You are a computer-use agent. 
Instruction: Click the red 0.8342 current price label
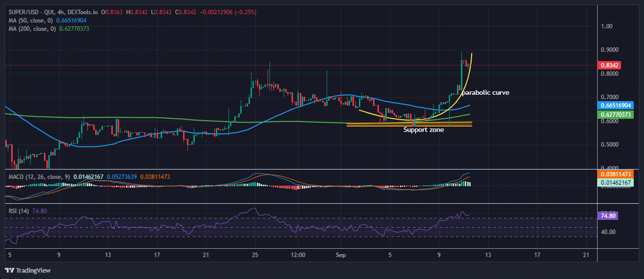coord(609,65)
